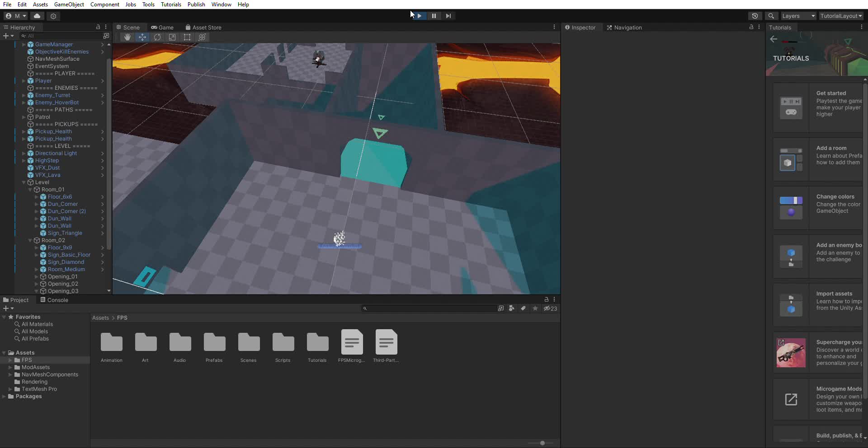Click Search by Type icon in Project
Screen dimensions: 868x448
pyautogui.click(x=511, y=308)
